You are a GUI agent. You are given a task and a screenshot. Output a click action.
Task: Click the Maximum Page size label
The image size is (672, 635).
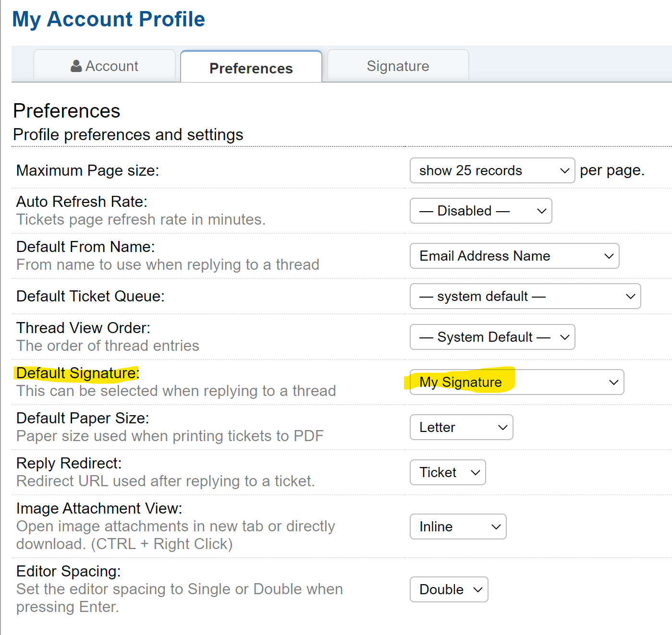[87, 170]
